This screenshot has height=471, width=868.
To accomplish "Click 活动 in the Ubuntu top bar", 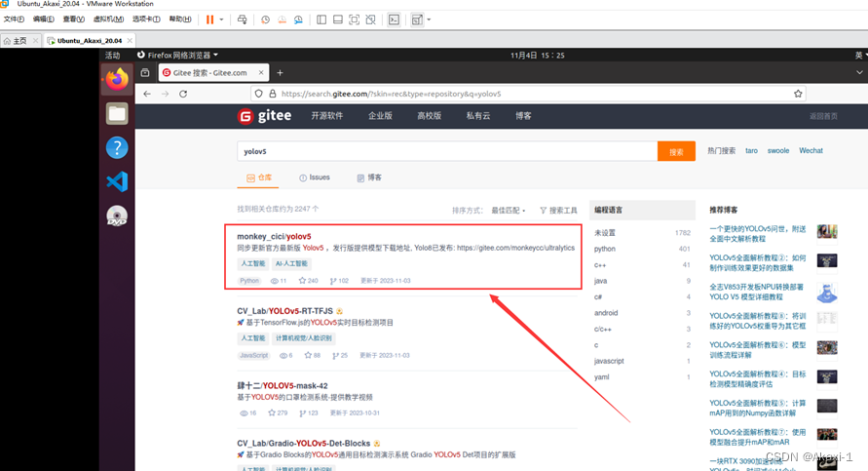I will coord(112,55).
